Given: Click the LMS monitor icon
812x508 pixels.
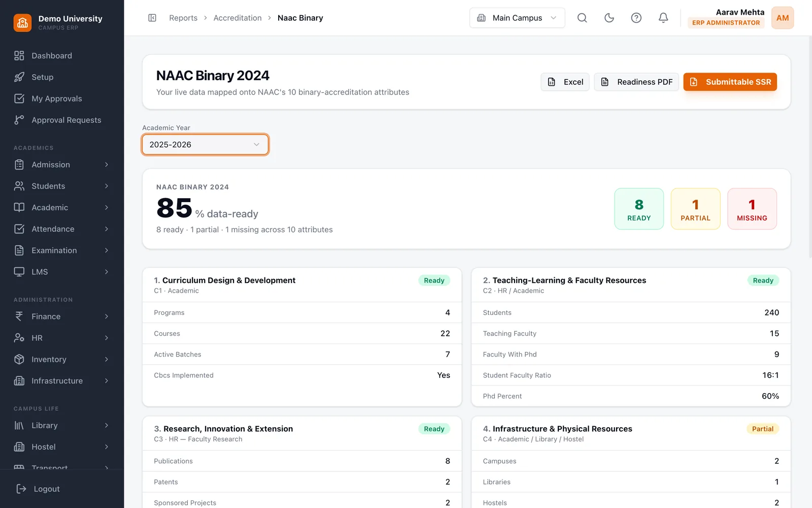Looking at the screenshot, I should point(19,272).
